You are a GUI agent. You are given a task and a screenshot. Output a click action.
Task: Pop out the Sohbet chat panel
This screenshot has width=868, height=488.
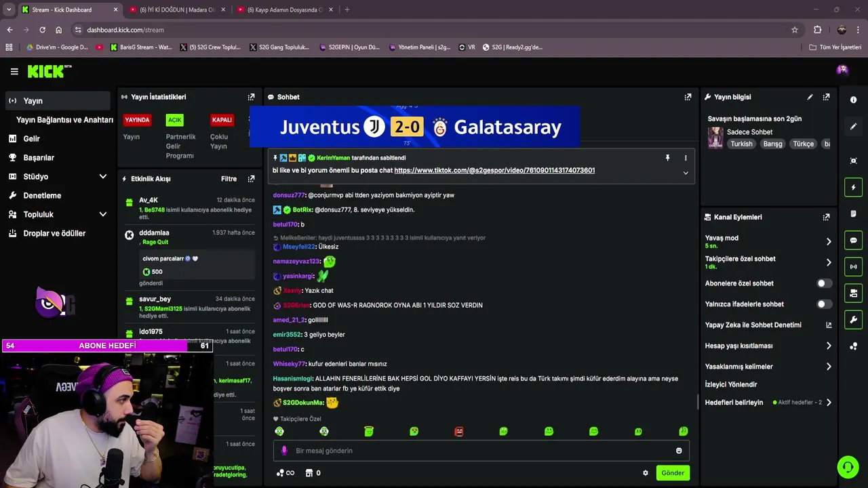click(x=688, y=97)
